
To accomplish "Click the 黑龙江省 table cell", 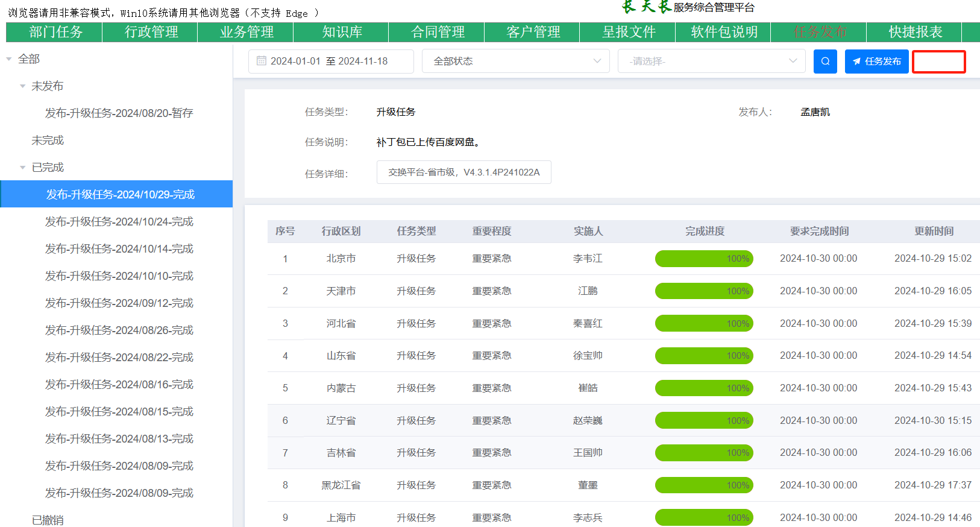I will tap(341, 485).
